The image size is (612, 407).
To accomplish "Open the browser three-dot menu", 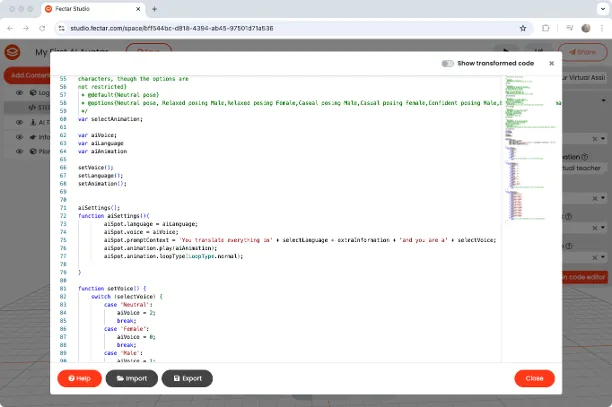I will point(600,28).
